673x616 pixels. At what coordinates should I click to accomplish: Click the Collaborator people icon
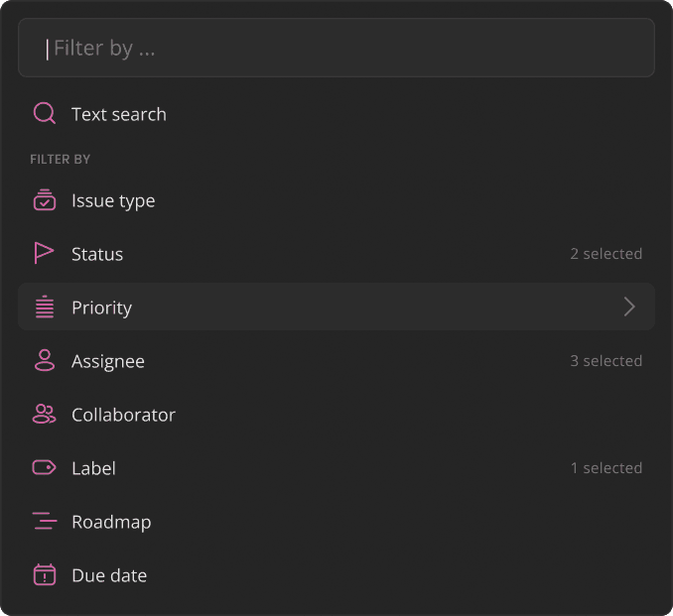(x=45, y=415)
